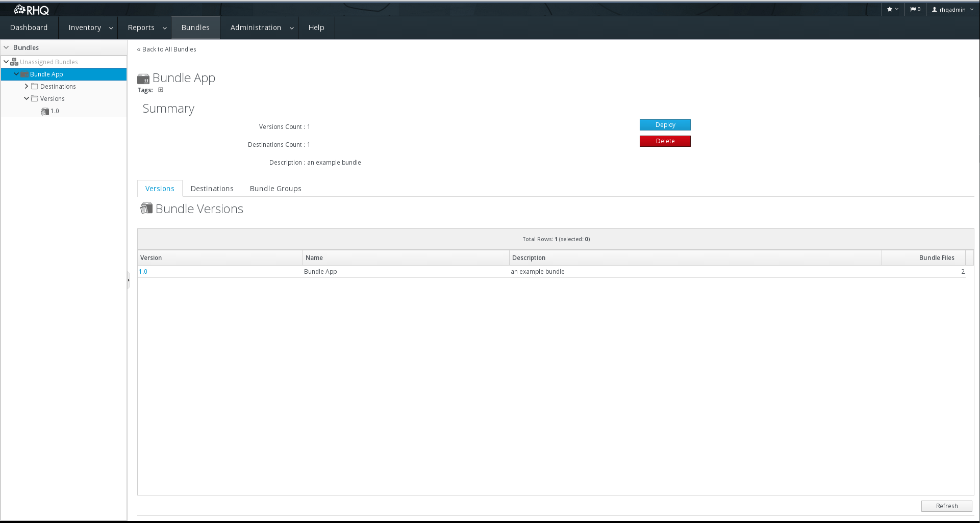Open the Help menu
Screen dimensions: 980x523
(x=316, y=28)
